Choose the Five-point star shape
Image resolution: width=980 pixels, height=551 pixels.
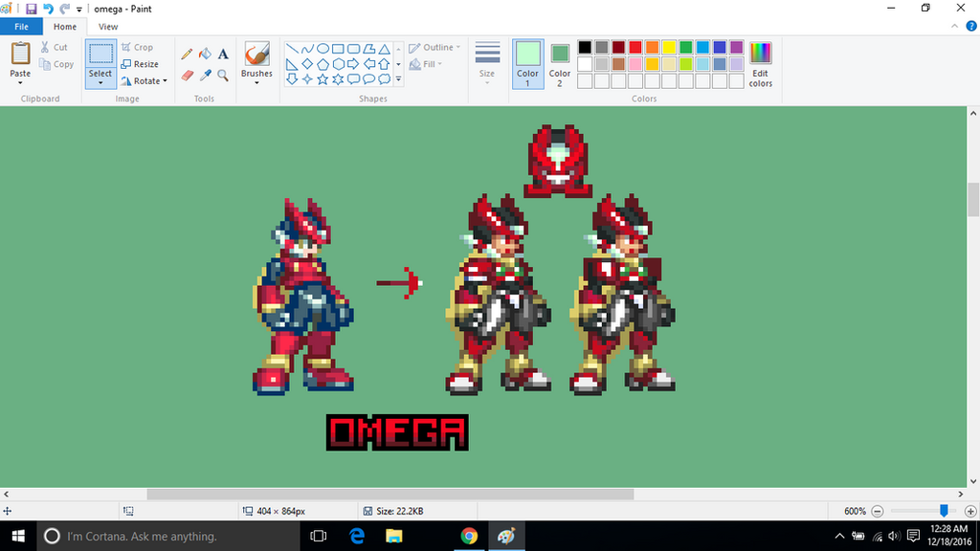(323, 78)
